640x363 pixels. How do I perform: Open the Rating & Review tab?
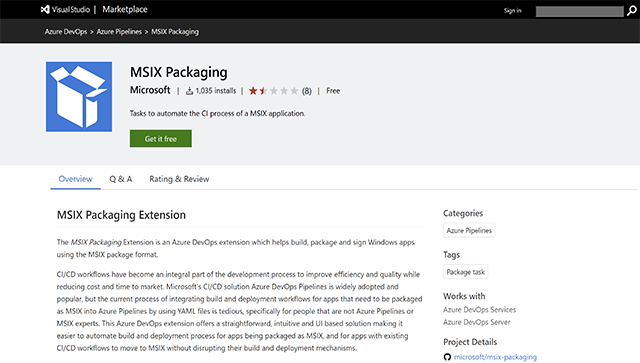pyautogui.click(x=179, y=179)
